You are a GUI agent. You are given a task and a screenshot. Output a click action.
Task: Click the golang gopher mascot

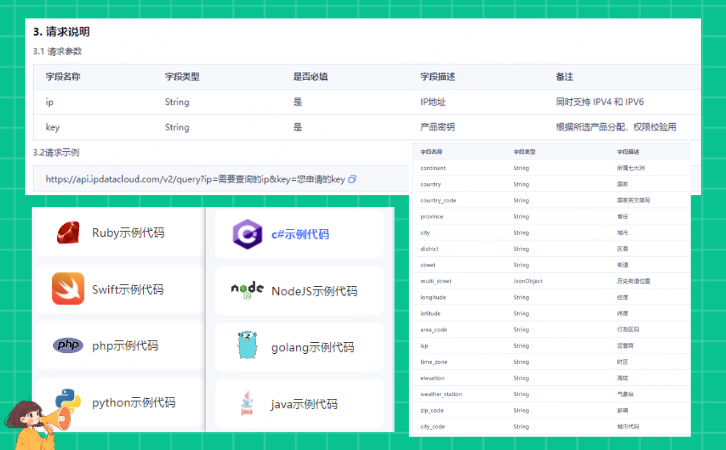pyautogui.click(x=247, y=345)
